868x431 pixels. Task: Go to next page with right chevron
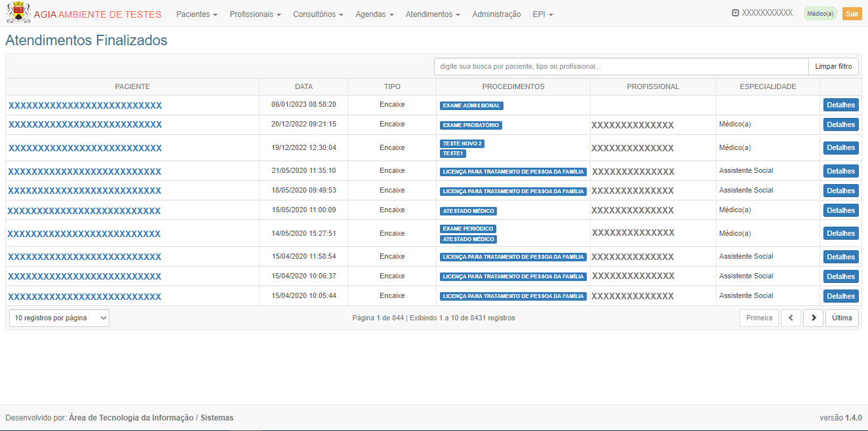(813, 318)
